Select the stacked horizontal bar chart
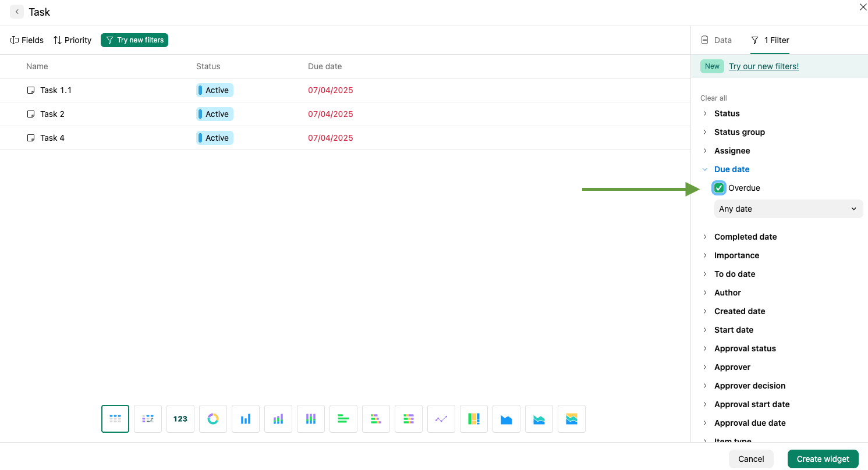Screen dimensions: 868x470 [376, 419]
